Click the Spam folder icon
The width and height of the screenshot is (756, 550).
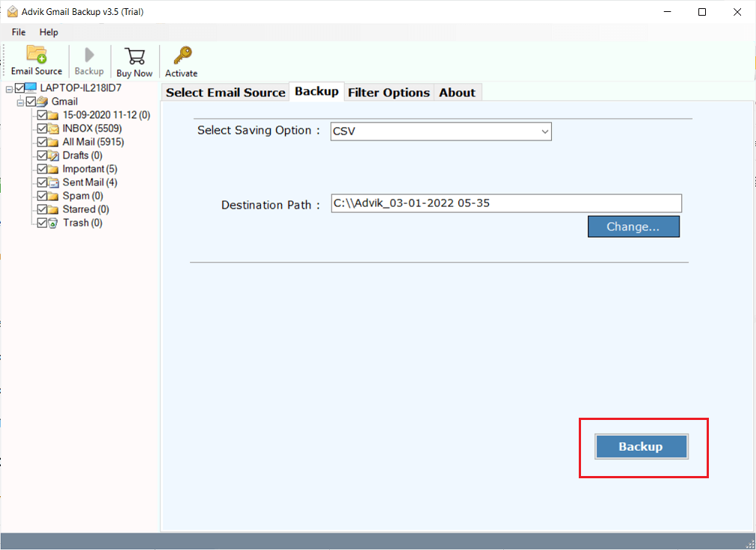click(53, 197)
